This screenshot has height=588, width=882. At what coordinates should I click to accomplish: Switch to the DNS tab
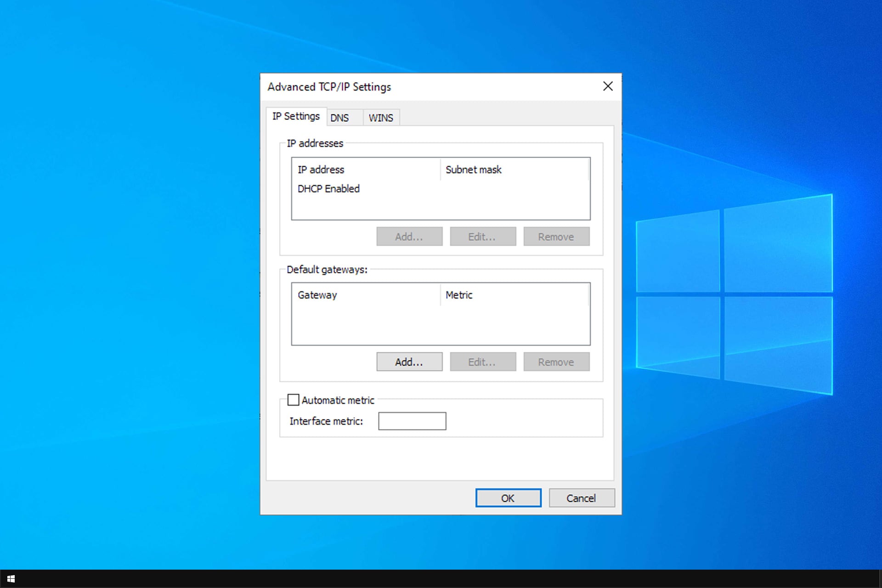pyautogui.click(x=339, y=118)
